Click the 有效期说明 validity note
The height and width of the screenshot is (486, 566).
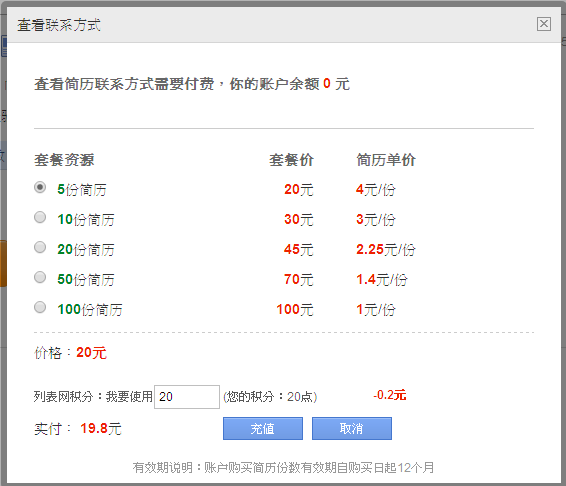click(x=283, y=468)
